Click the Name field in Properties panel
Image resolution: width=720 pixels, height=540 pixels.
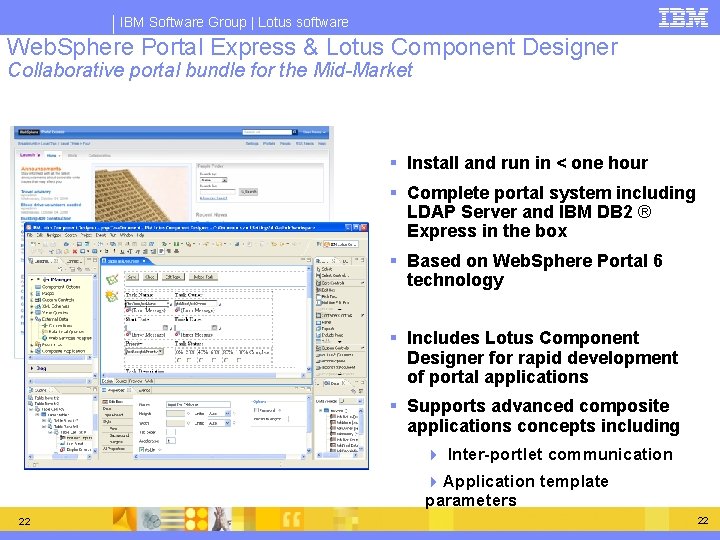tap(198, 405)
